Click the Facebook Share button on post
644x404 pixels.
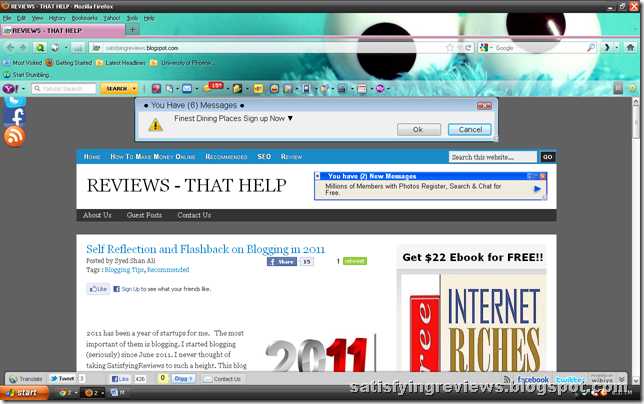[x=282, y=262]
